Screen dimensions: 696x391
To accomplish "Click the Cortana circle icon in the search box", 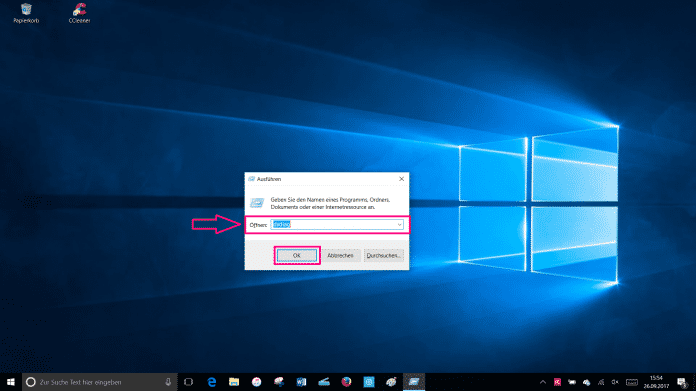I will [x=31, y=382].
